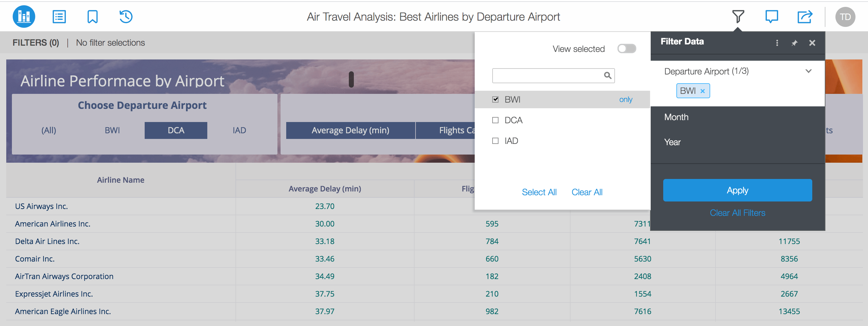Click the filter funnel icon
Image resolution: width=868 pixels, height=326 pixels.
click(x=738, y=16)
